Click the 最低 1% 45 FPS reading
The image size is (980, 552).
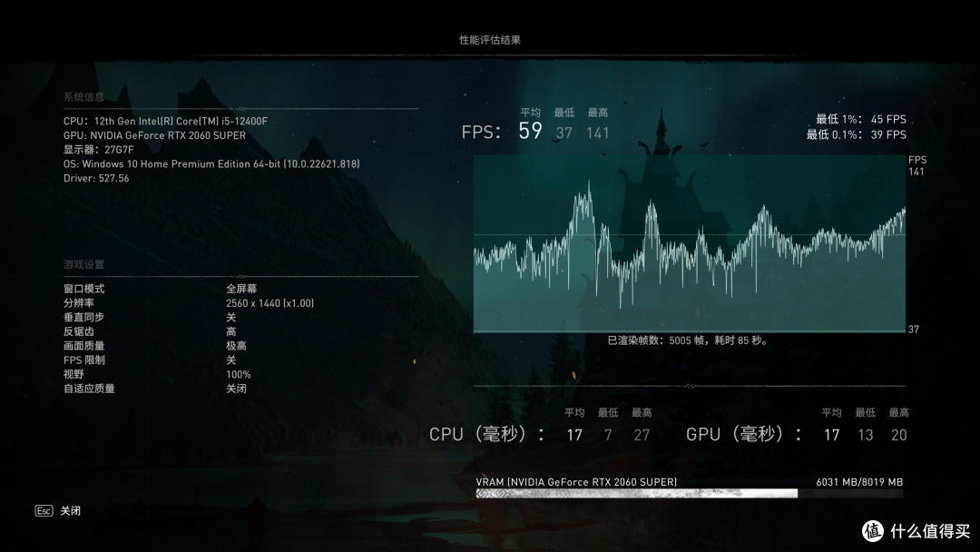pyautogui.click(x=860, y=120)
